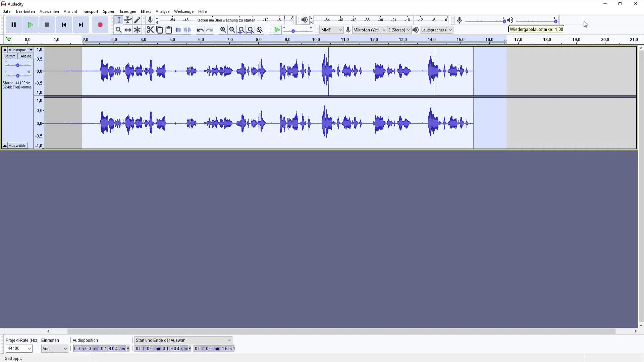Image resolution: width=644 pixels, height=362 pixels.
Task: Click the Pause transport button
Action: click(14, 25)
